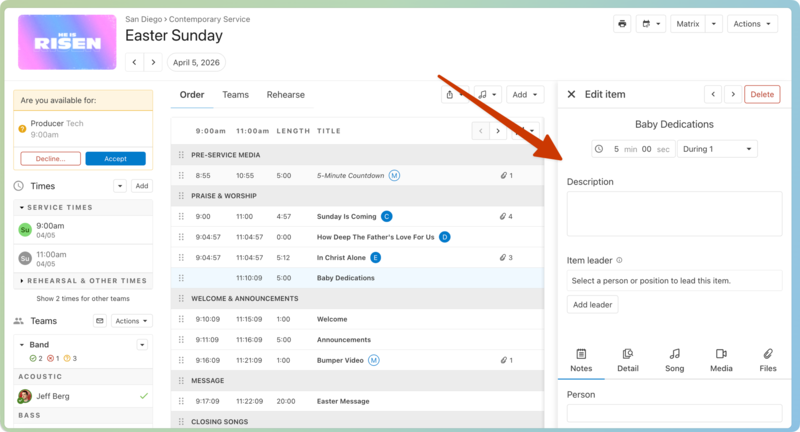
Task: Open the Actions dropdown at top right
Action: (753, 24)
